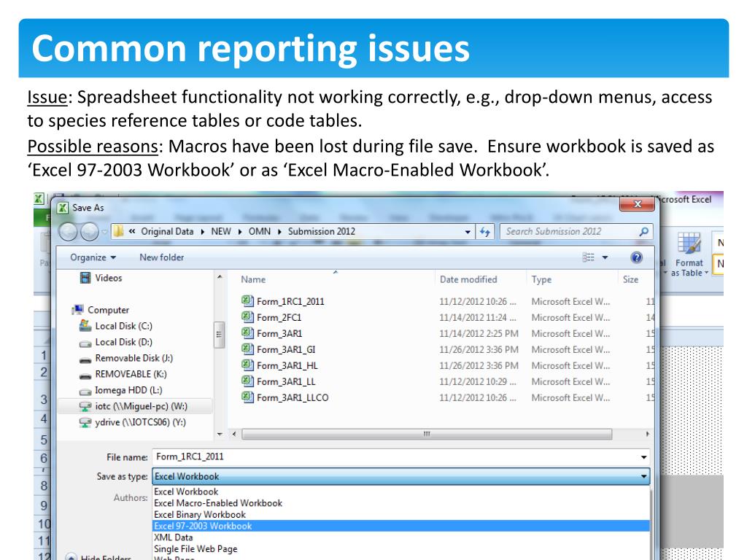Sort by the Type column header
This screenshot has height=560, width=747.
coord(542,279)
